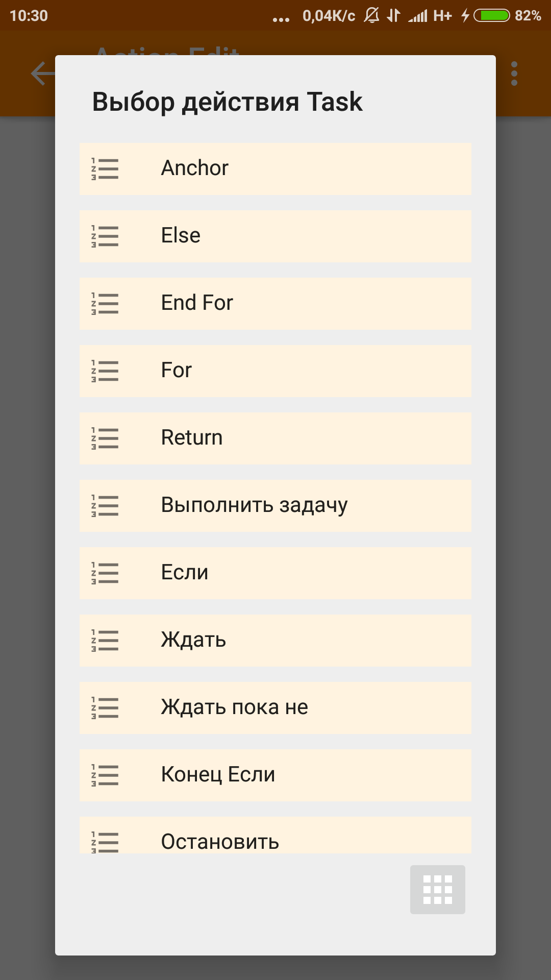Pick the Конец Если action

[x=275, y=775]
